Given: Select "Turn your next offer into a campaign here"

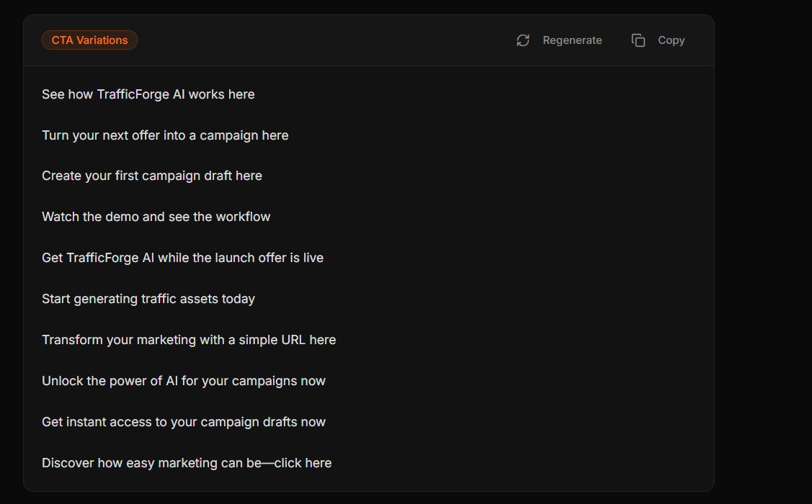Looking at the screenshot, I should click(x=165, y=135).
